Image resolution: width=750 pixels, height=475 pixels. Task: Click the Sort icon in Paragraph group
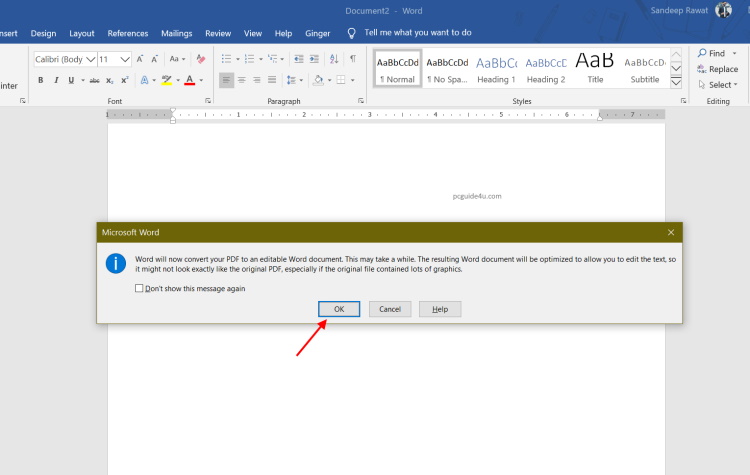332,59
